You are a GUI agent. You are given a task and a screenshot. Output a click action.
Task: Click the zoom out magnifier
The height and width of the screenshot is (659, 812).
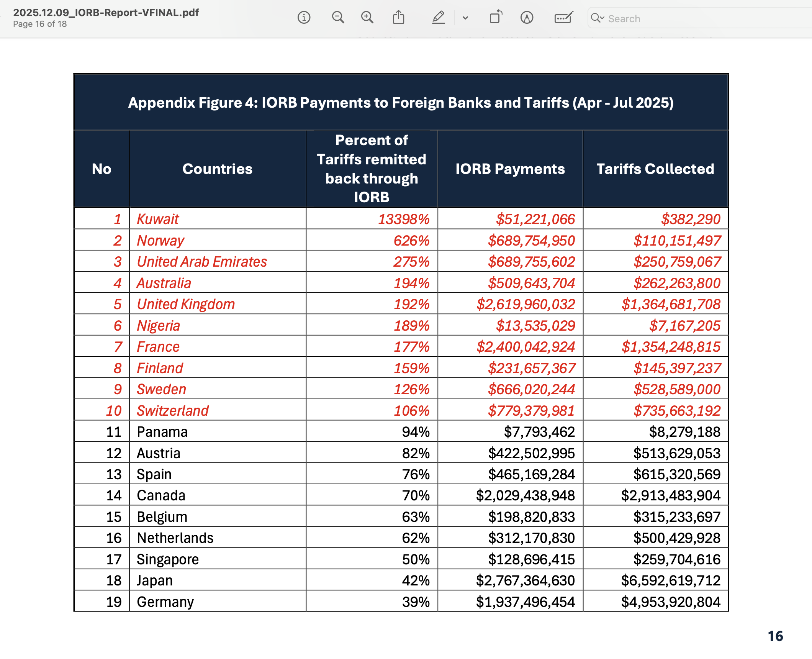click(338, 18)
